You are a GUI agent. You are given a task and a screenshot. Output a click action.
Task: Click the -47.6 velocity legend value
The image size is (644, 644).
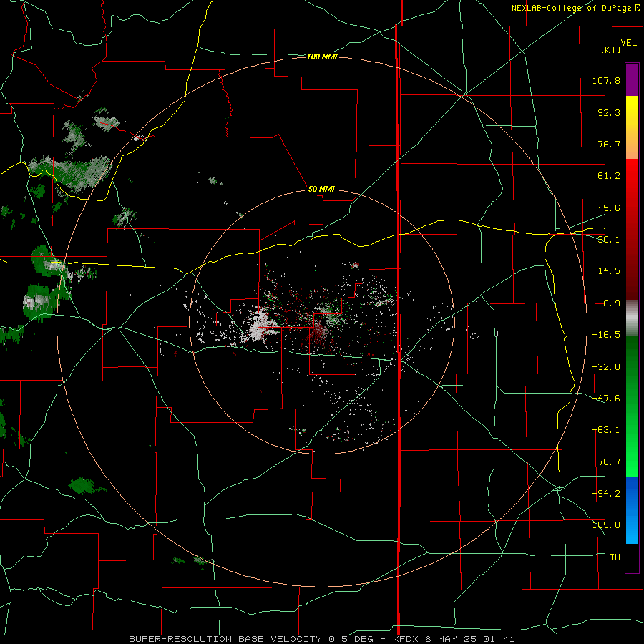606,399
